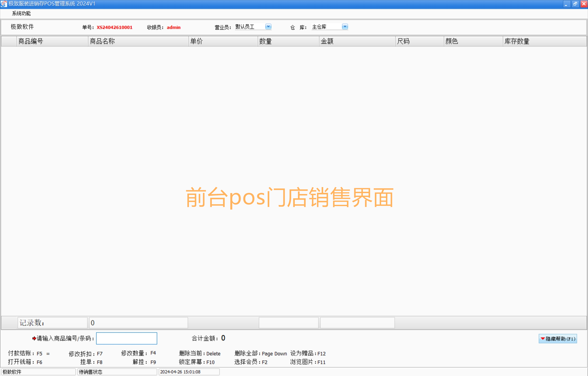This screenshot has width=588, height=376.
Task: Click the order number XS24042610001
Action: click(x=114, y=27)
